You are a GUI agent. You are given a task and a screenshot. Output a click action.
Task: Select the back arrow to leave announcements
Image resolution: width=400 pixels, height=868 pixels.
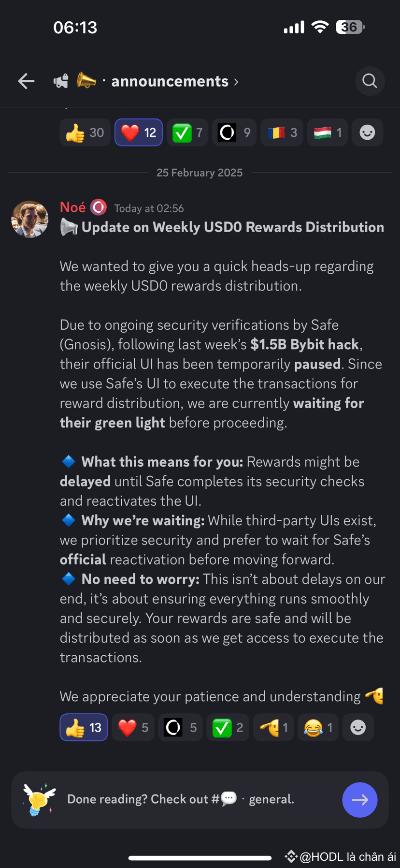[26, 81]
